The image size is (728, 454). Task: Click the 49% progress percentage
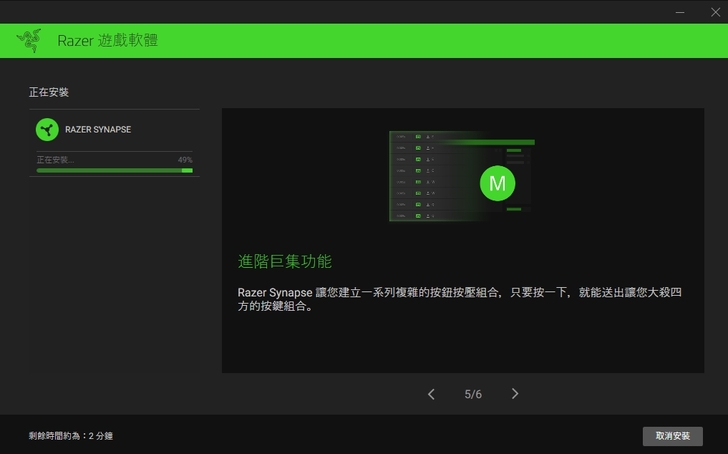click(185, 160)
